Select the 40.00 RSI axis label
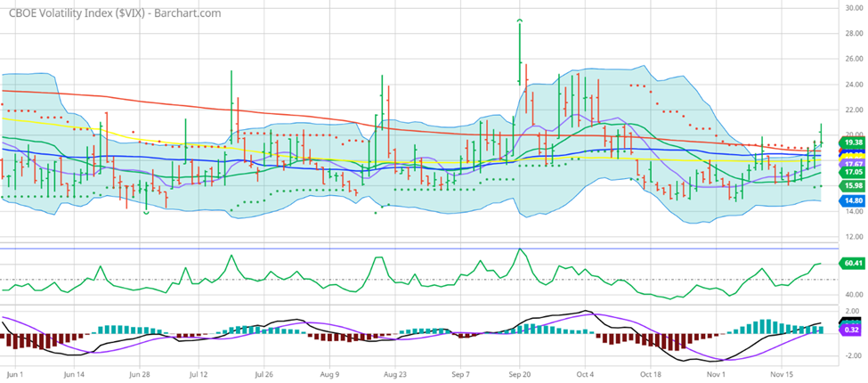 853,295
